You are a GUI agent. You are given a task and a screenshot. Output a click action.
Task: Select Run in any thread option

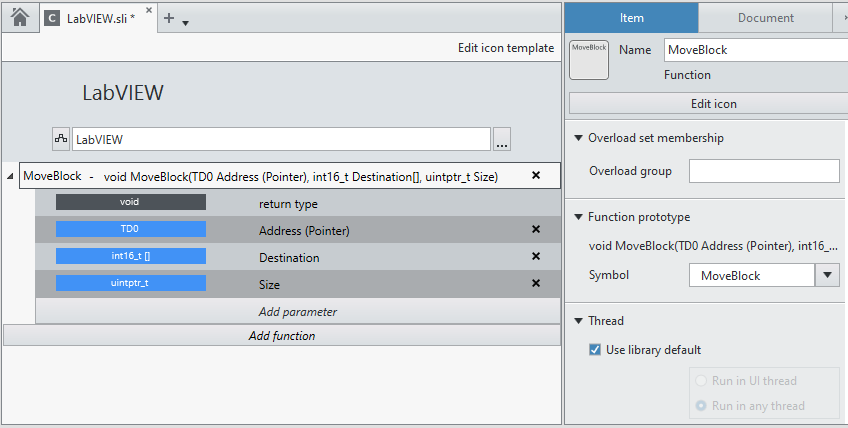(699, 405)
